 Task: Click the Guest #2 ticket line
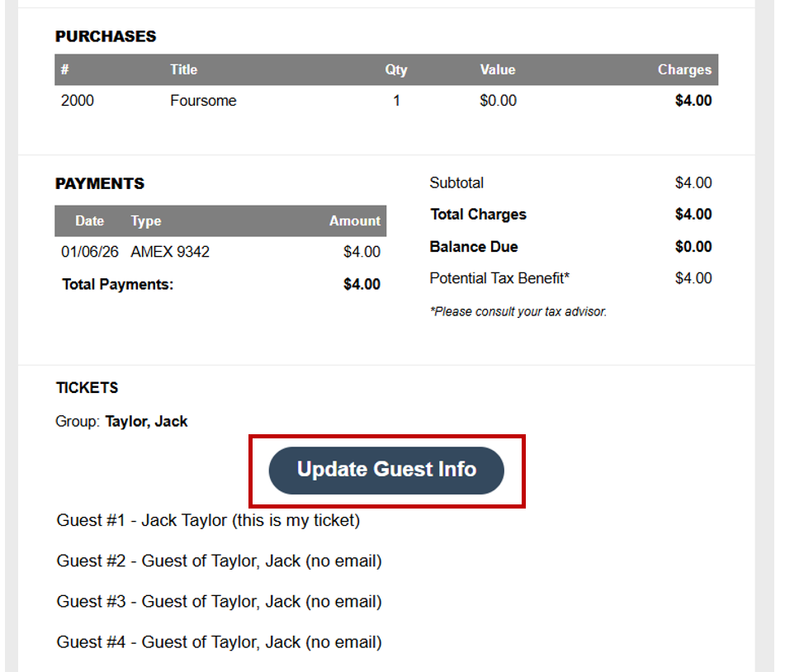[x=219, y=561]
